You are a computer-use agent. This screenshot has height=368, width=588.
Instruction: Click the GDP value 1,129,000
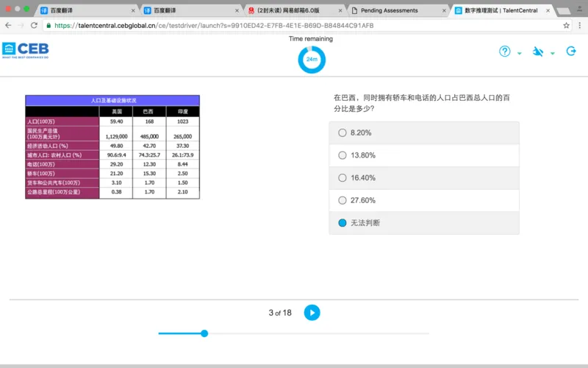pos(117,136)
